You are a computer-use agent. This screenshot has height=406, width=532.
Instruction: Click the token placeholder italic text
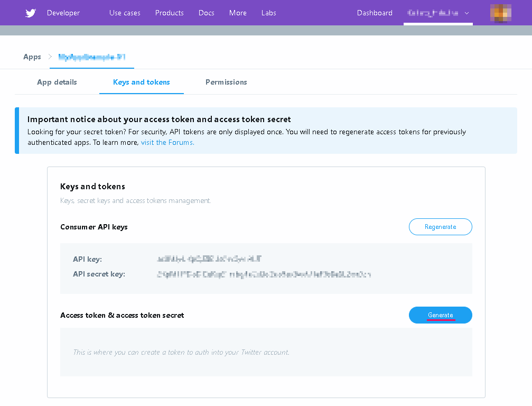click(x=181, y=353)
